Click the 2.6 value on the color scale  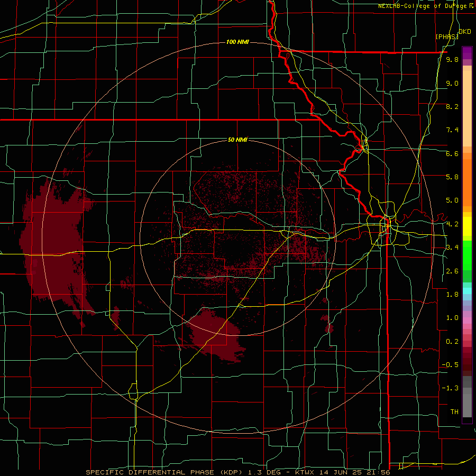coord(452,271)
